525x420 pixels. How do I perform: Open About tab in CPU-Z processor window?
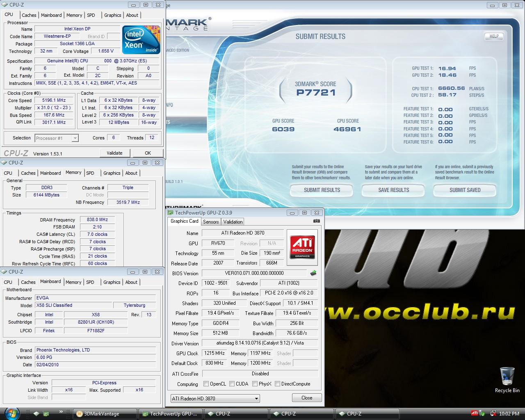(132, 15)
